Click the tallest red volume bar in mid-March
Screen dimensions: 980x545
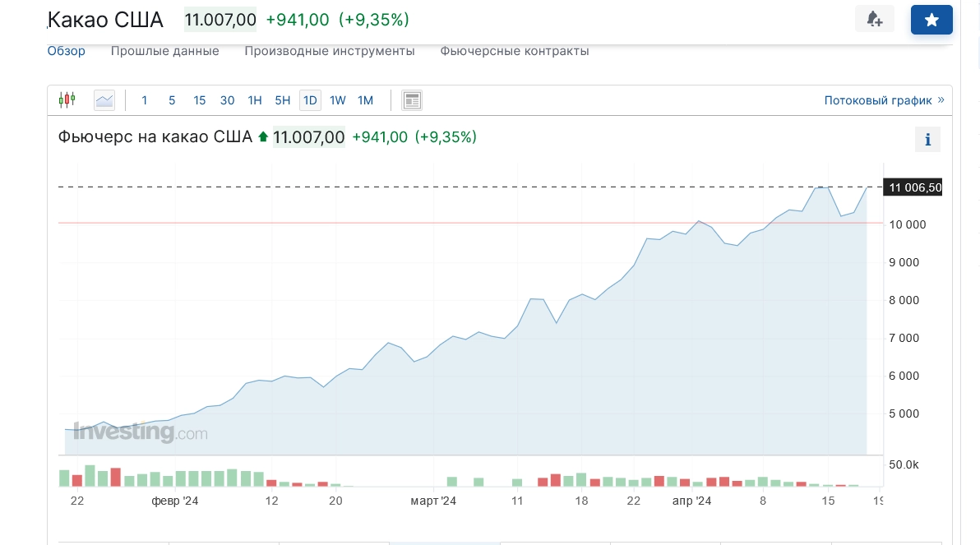(556, 480)
